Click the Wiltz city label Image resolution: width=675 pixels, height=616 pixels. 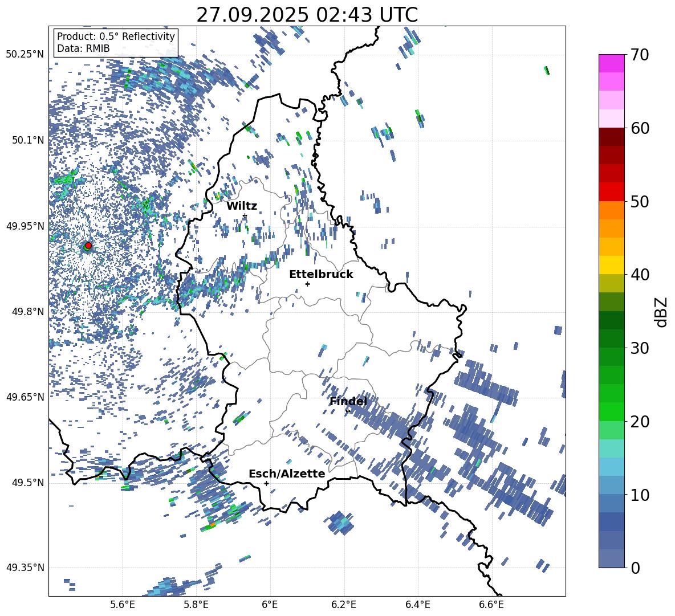point(242,206)
